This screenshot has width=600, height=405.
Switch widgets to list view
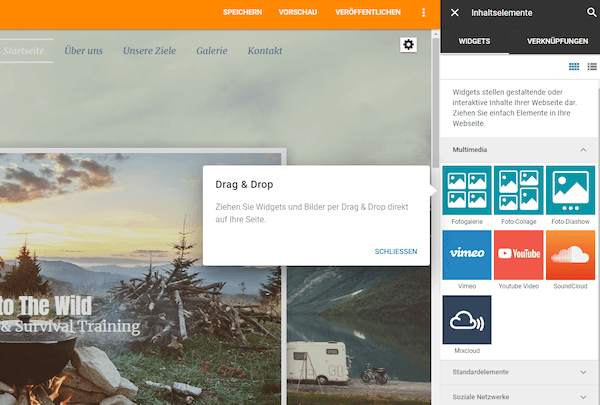click(x=592, y=67)
